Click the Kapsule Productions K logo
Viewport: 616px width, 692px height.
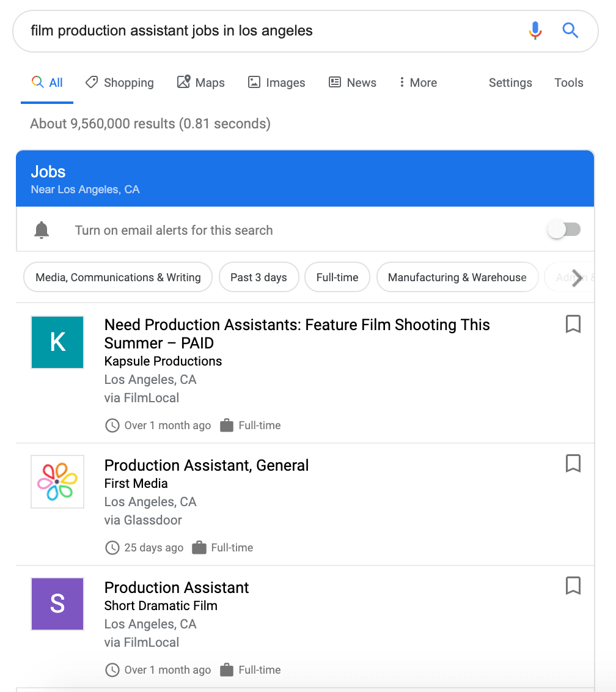point(57,342)
